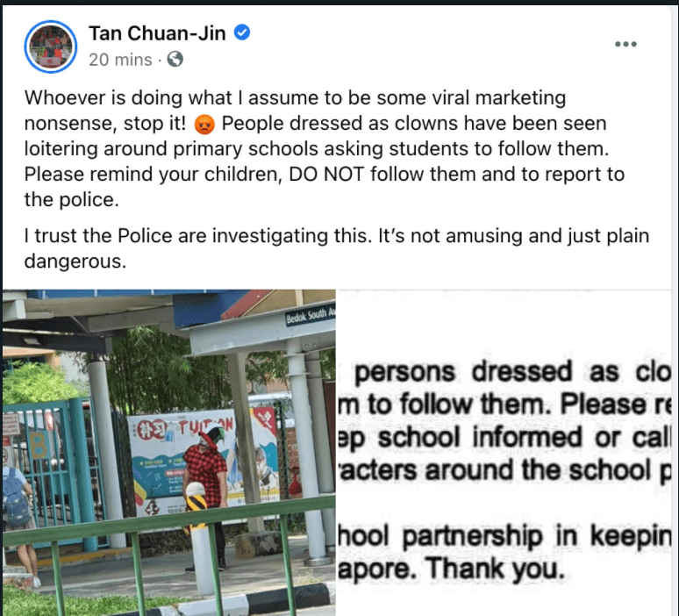Open Tan Chuan-Jin's profile picture

(51, 47)
